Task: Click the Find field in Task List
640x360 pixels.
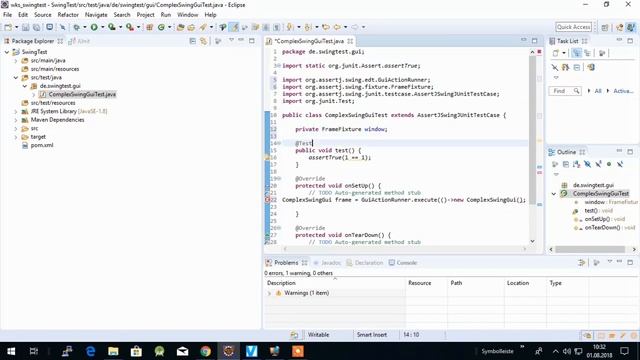Action: point(565,91)
